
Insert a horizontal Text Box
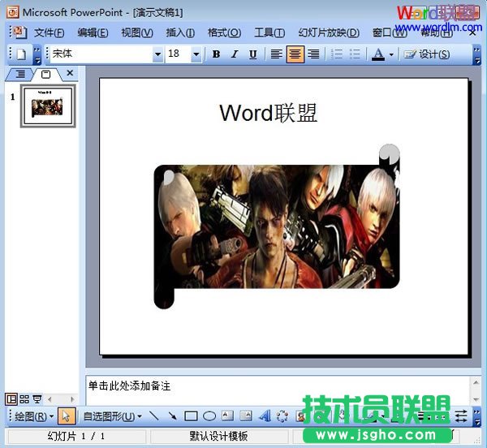click(x=227, y=416)
